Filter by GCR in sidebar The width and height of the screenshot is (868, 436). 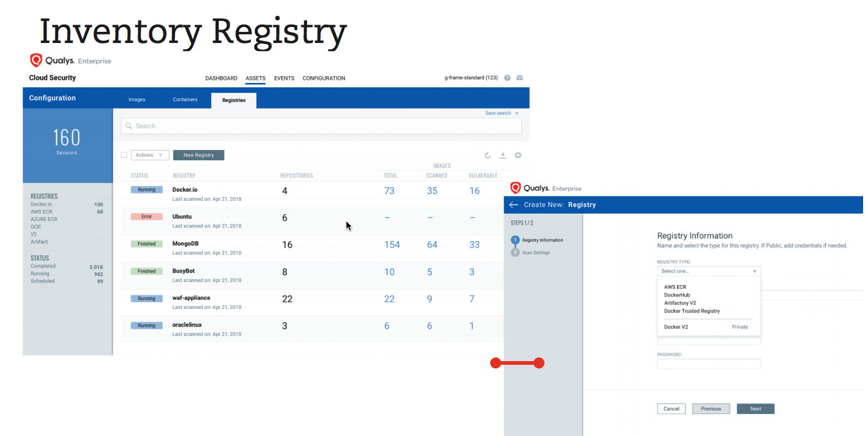tap(36, 227)
